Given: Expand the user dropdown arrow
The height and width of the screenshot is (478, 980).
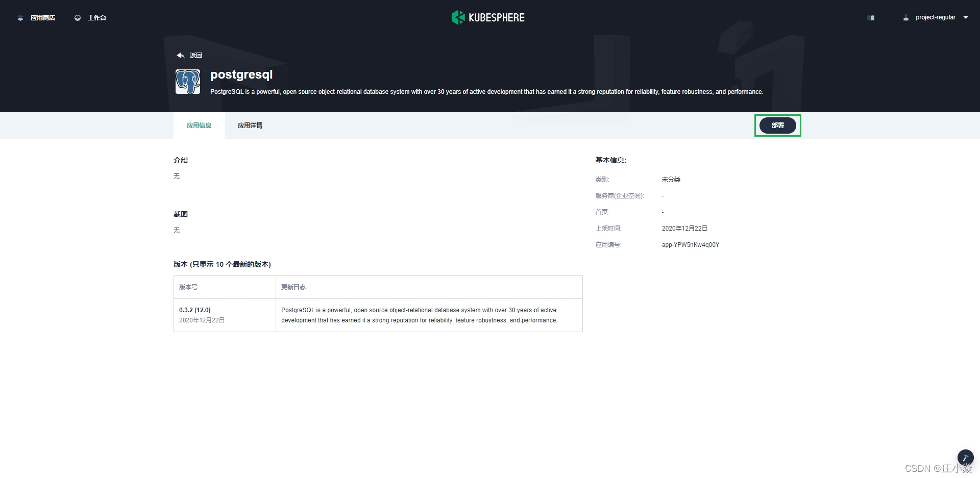Looking at the screenshot, I should [966, 17].
